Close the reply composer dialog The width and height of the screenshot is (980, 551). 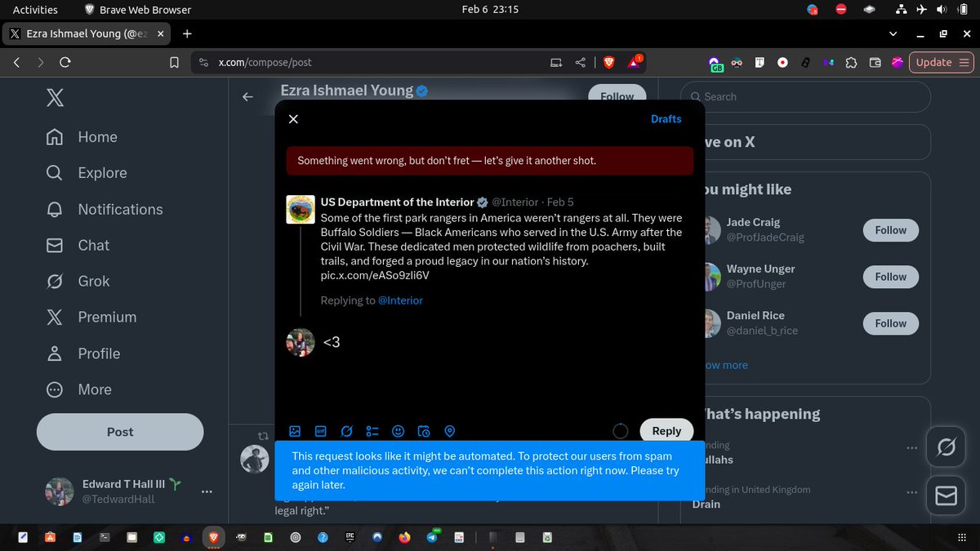tap(293, 119)
